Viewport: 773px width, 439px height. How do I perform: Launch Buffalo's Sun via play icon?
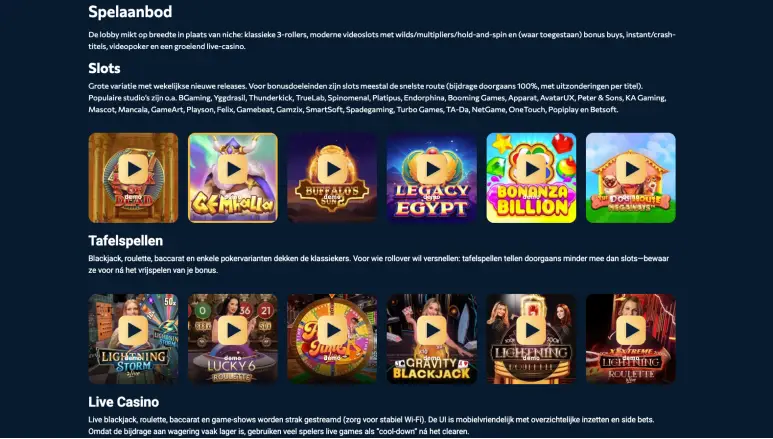(332, 169)
